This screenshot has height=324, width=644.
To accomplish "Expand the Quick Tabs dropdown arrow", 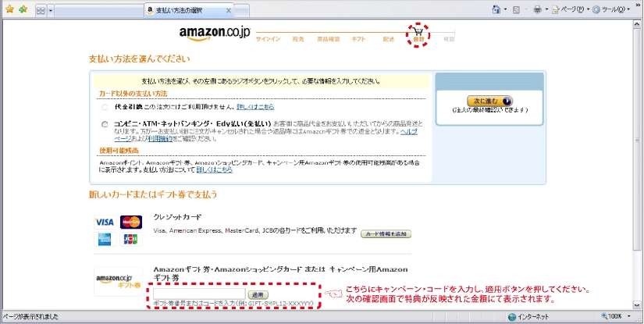I will [x=51, y=10].
